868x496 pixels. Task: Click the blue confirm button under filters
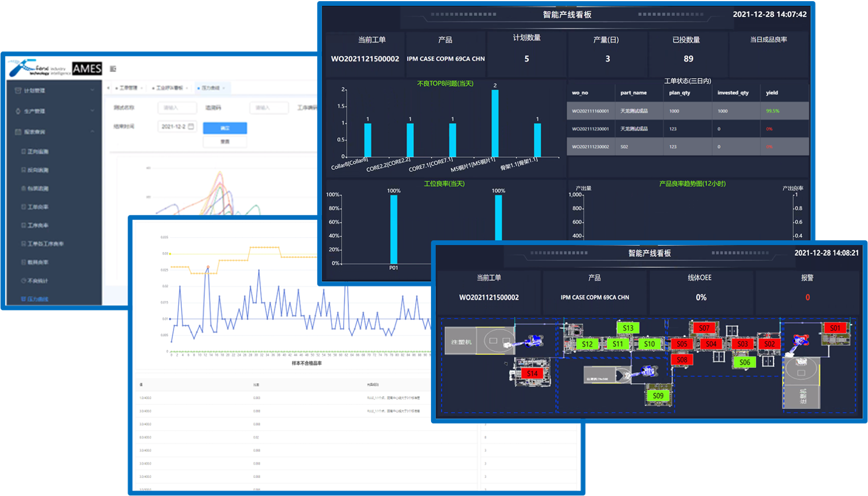click(x=224, y=128)
